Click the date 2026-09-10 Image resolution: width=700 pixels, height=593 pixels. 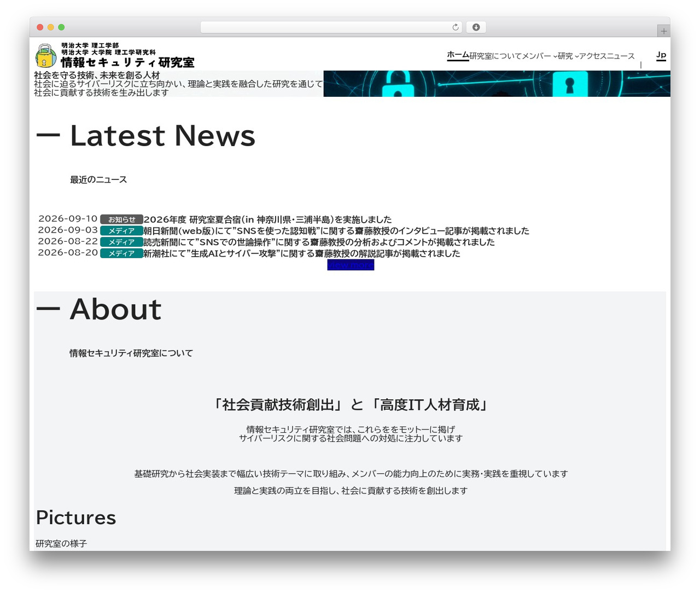(x=68, y=219)
